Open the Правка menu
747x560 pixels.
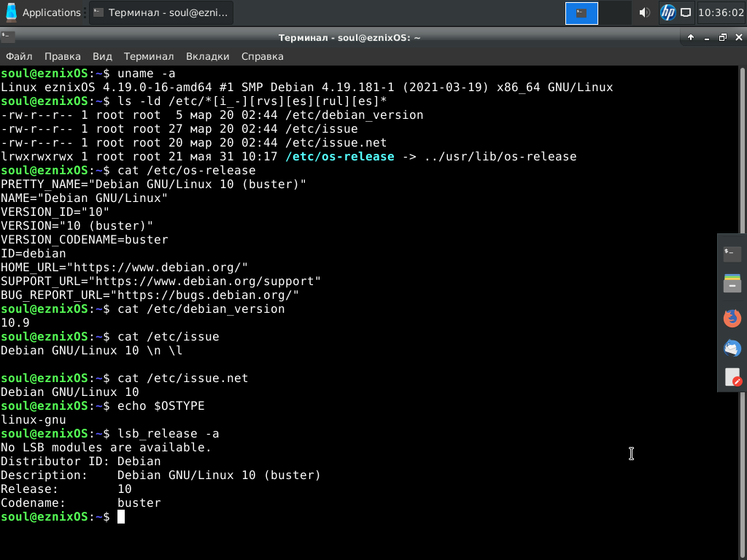pyautogui.click(x=63, y=56)
